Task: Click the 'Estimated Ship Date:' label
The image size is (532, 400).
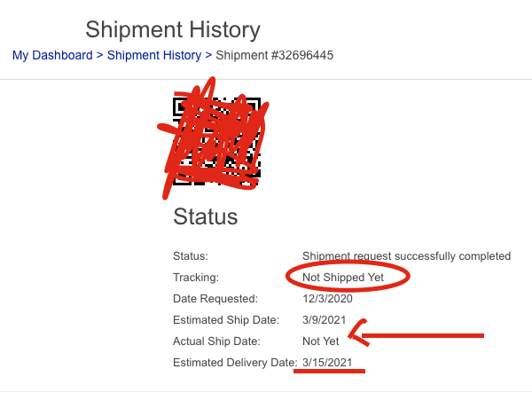Action: click(226, 320)
